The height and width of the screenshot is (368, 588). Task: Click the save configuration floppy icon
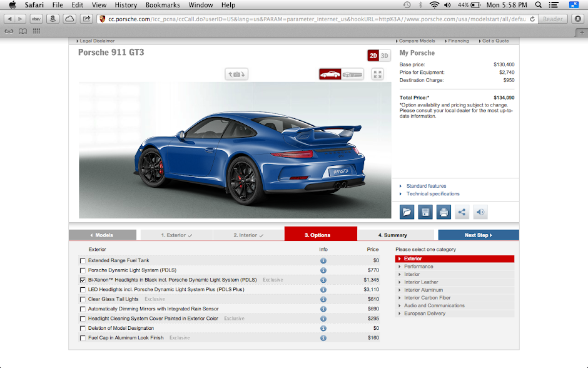click(425, 212)
